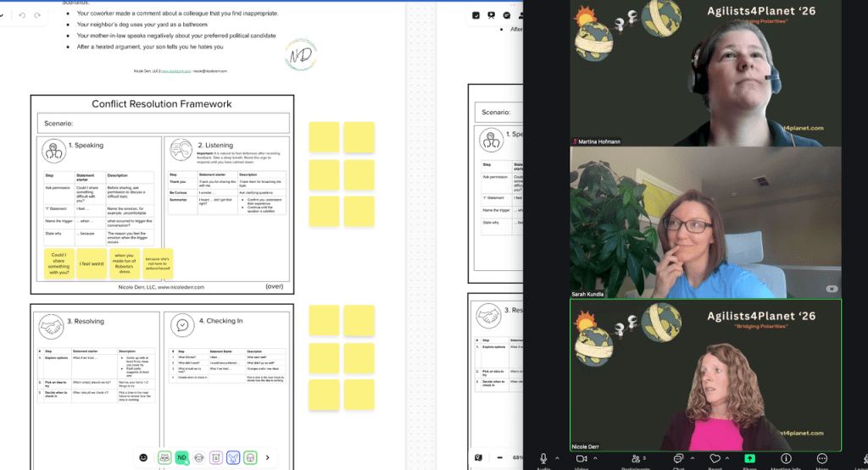The image size is (868, 470).
Task: Click the '3. Resolving' handshake icon
Action: (51, 326)
